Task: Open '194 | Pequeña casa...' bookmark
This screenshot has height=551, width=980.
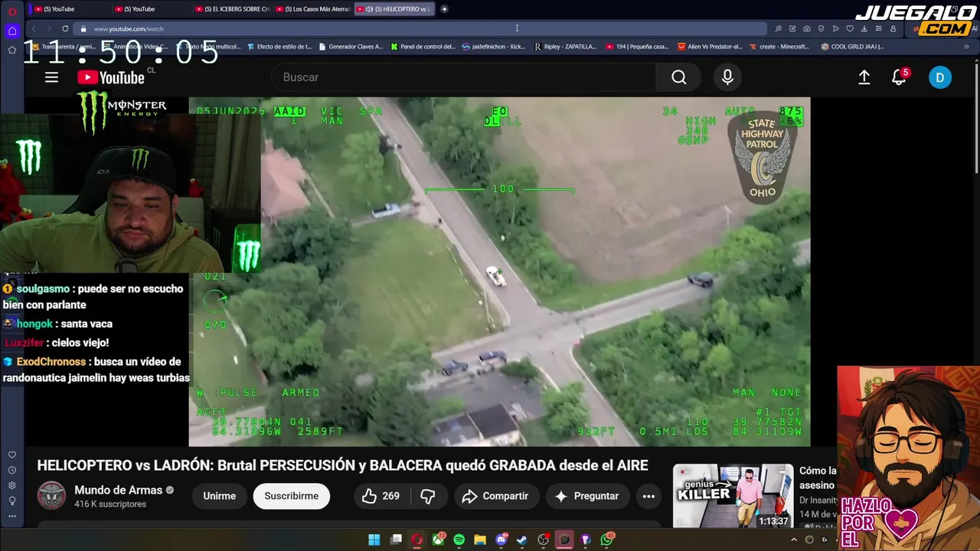Action: pos(637,47)
